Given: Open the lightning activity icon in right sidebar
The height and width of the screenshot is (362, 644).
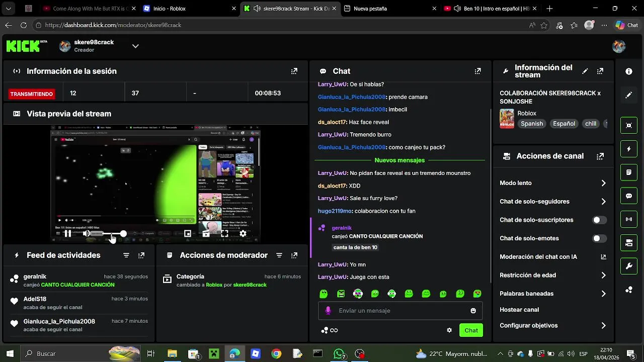Looking at the screenshot, I should (x=629, y=149).
